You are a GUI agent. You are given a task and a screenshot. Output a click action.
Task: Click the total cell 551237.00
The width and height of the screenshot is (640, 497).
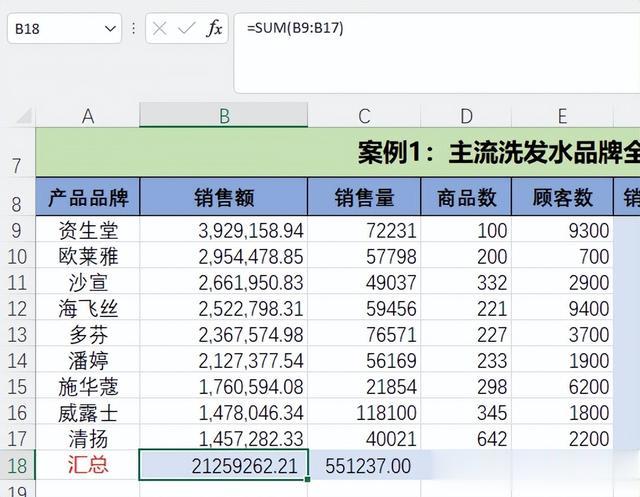point(364,465)
